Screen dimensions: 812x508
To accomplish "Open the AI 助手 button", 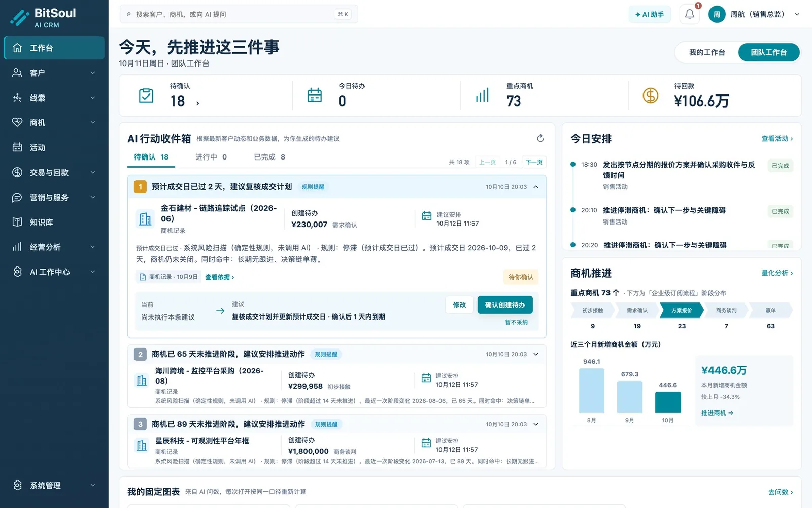I will tap(650, 14).
